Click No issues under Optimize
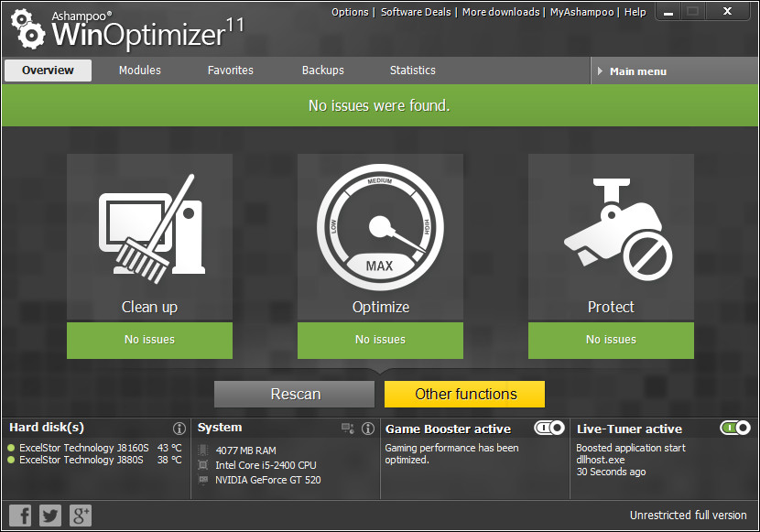Image resolution: width=760 pixels, height=532 pixels. 381,340
